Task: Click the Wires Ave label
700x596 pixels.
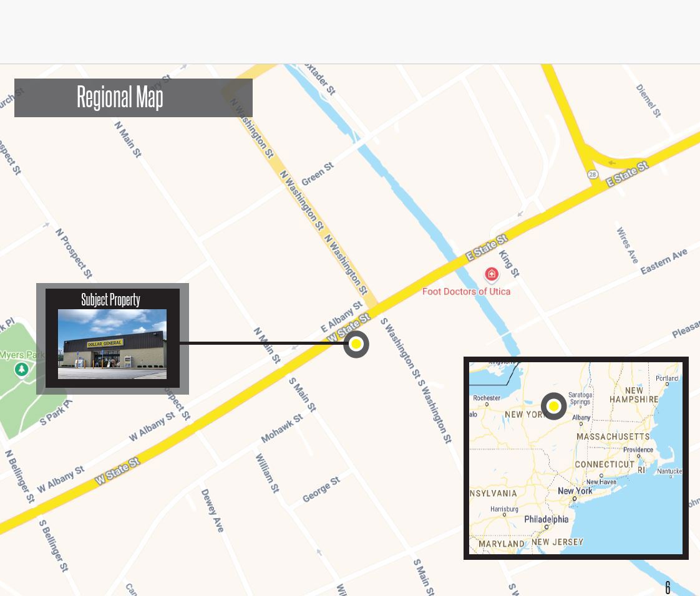Action: [627, 245]
